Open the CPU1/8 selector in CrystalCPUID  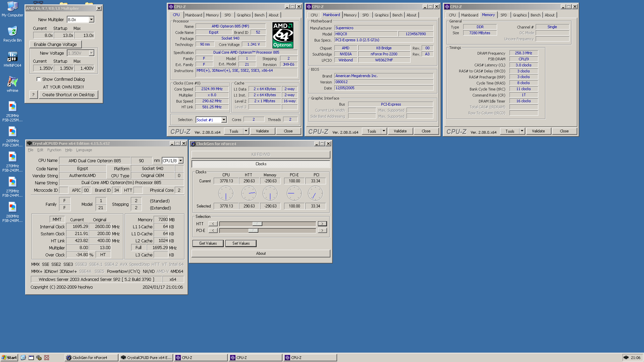[x=180, y=161]
